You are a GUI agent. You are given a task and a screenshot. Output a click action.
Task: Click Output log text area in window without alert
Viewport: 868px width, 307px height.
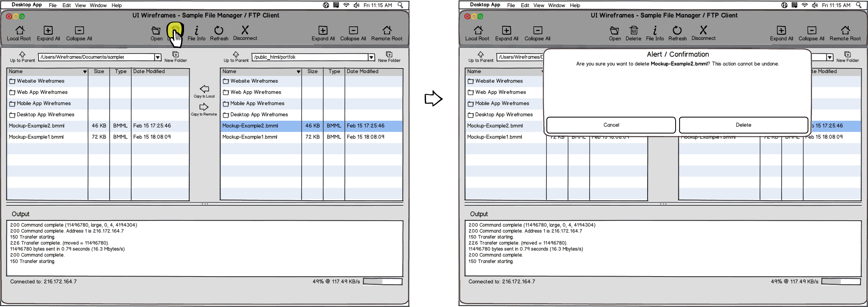tap(205, 248)
